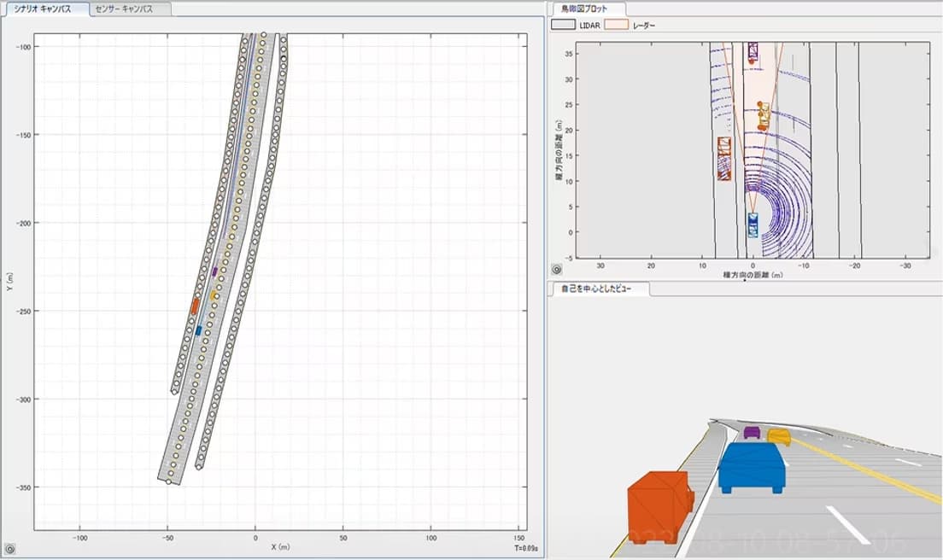Open scenario canvas settings icon at bottom-left
The width and height of the screenshot is (943, 560).
(9, 550)
